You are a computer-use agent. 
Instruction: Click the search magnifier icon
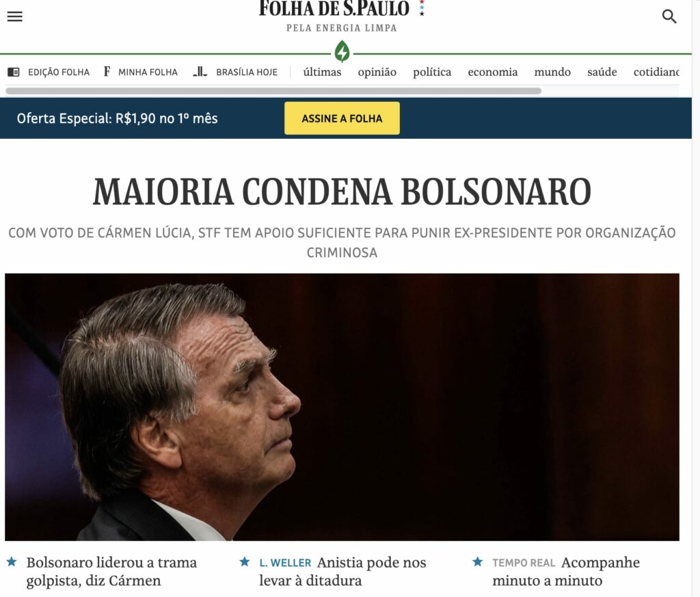click(669, 16)
